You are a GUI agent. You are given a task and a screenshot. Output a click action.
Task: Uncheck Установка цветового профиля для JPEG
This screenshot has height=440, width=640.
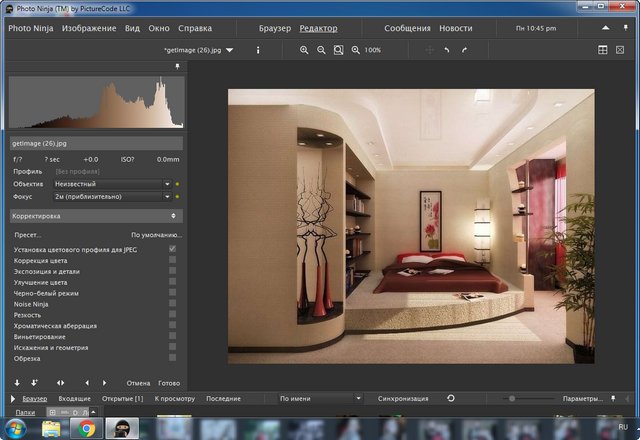173,248
